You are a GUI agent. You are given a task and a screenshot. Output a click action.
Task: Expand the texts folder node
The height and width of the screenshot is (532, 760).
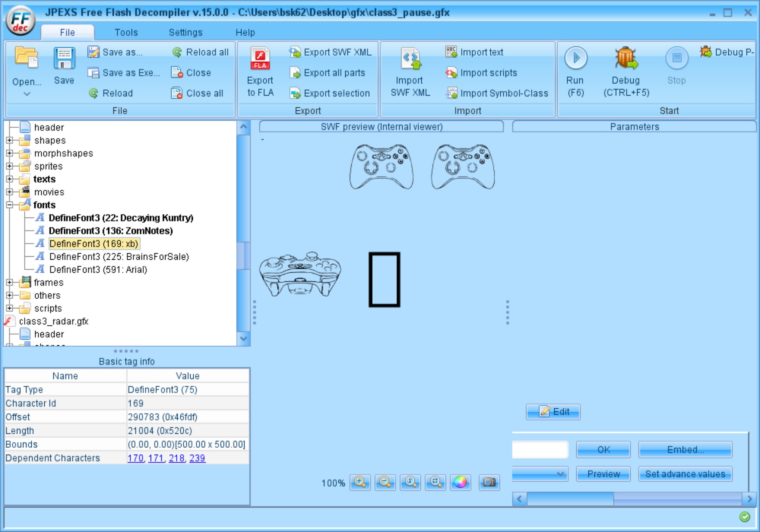point(10,179)
